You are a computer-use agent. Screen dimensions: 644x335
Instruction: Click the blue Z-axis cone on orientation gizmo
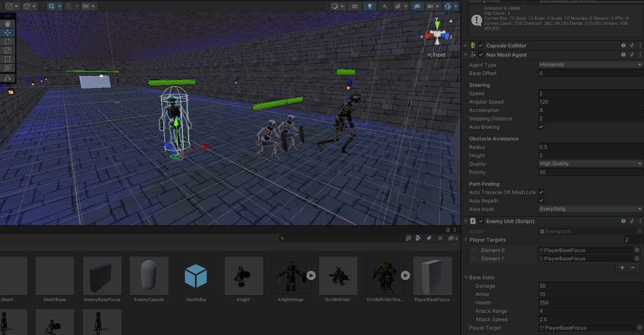point(445,36)
